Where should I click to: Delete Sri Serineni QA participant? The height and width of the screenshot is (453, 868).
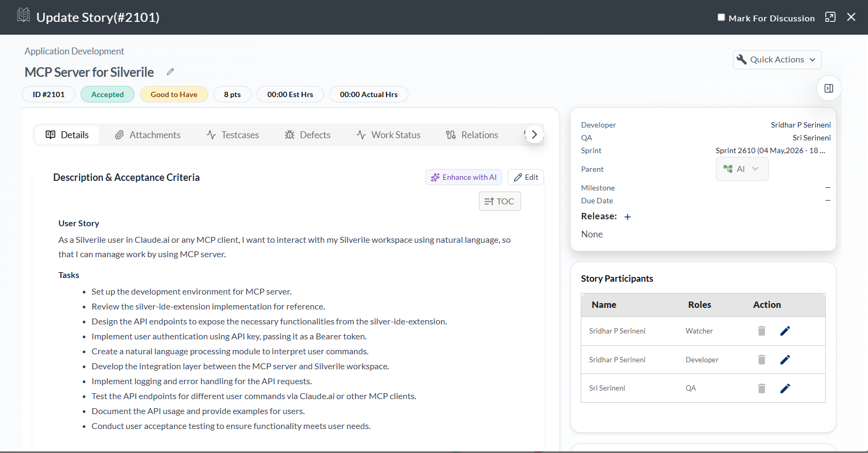762,388
